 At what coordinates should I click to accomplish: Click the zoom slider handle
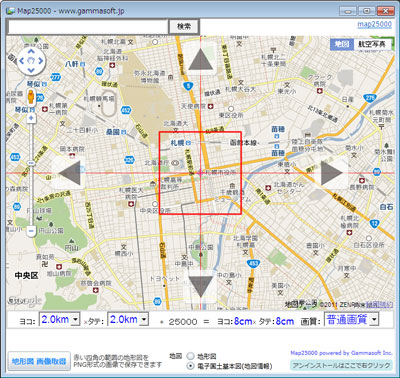coord(31,163)
